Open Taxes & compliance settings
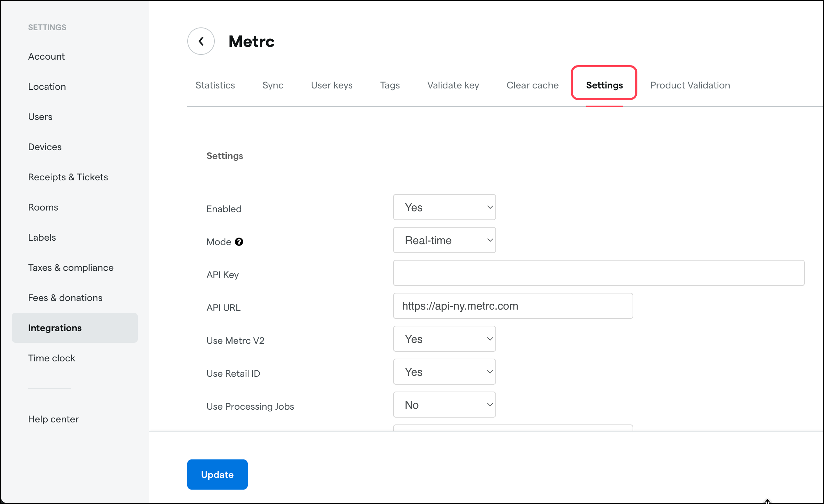The width and height of the screenshot is (824, 504). tap(71, 267)
